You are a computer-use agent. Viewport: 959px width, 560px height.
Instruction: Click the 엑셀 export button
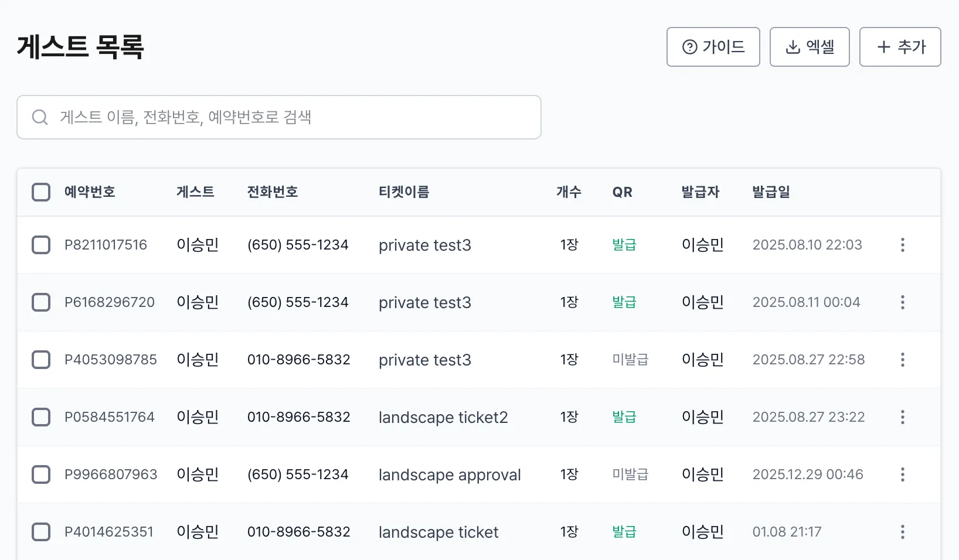pos(810,47)
